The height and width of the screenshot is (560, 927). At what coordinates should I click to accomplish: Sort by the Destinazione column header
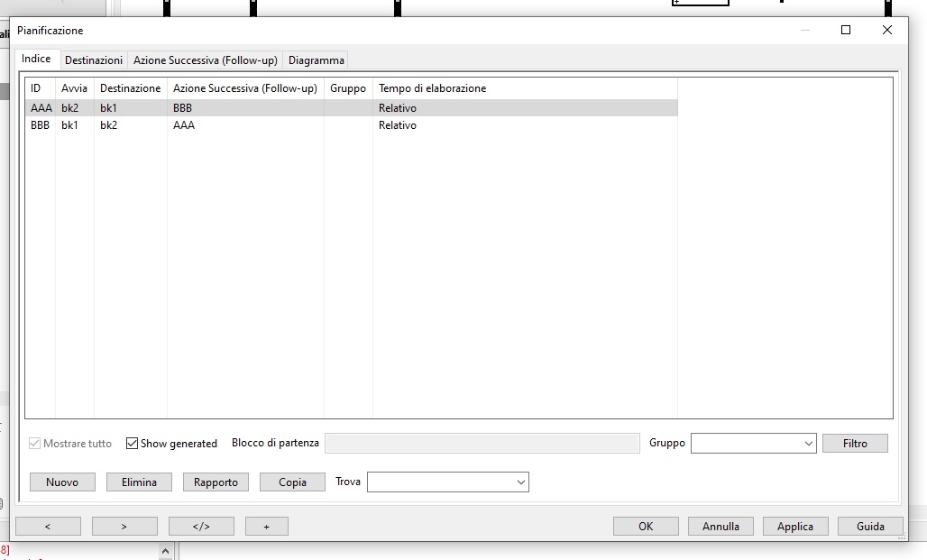tap(130, 88)
